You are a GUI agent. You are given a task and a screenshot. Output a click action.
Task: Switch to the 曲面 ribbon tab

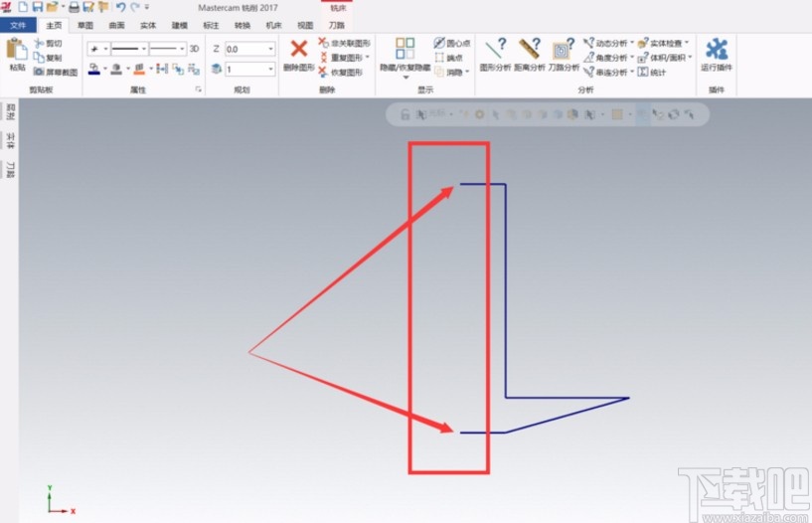tap(116, 25)
